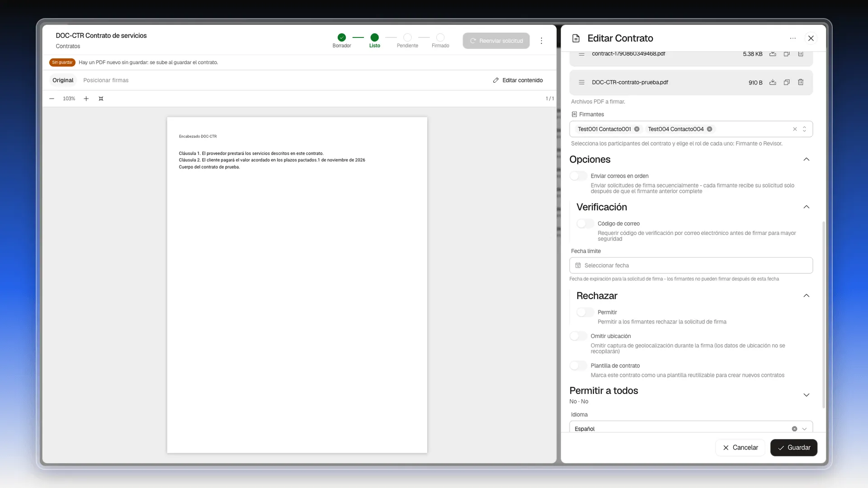This screenshot has width=868, height=488.
Task: Toggle Permitir rejection switch
Action: (585, 312)
